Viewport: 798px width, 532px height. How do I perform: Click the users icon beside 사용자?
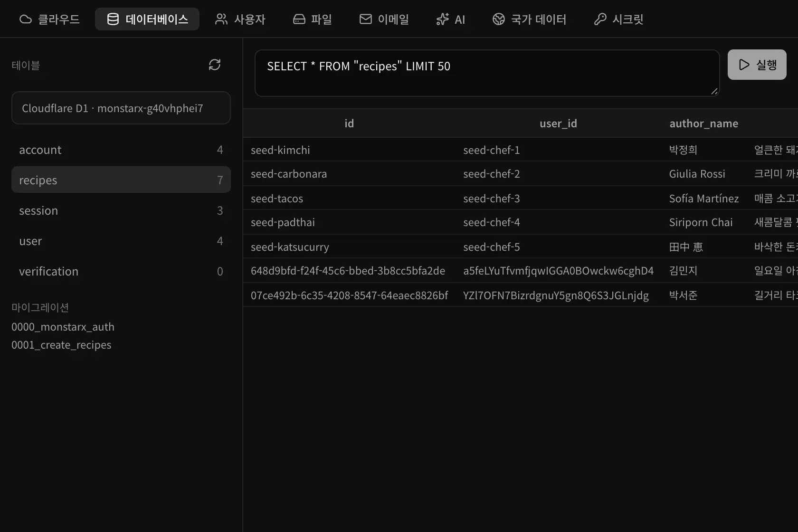coord(221,19)
